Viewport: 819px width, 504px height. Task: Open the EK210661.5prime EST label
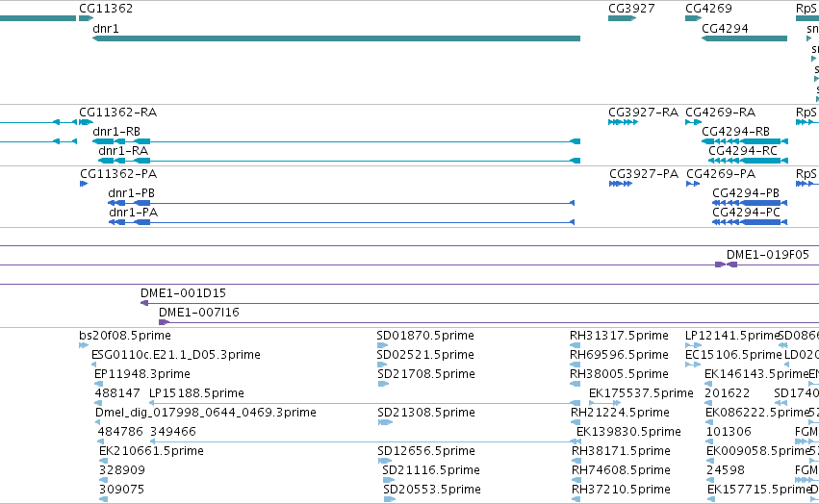(151, 451)
